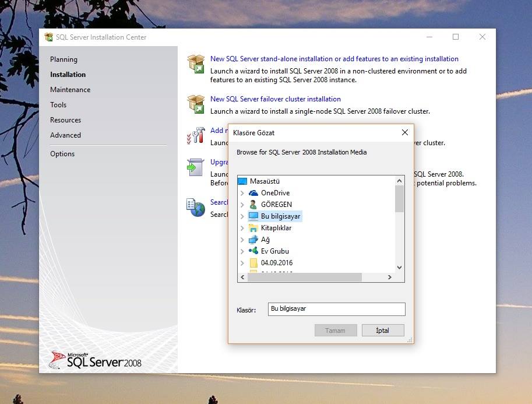Click the Ağ network icon
The height and width of the screenshot is (404, 532).
click(253, 240)
